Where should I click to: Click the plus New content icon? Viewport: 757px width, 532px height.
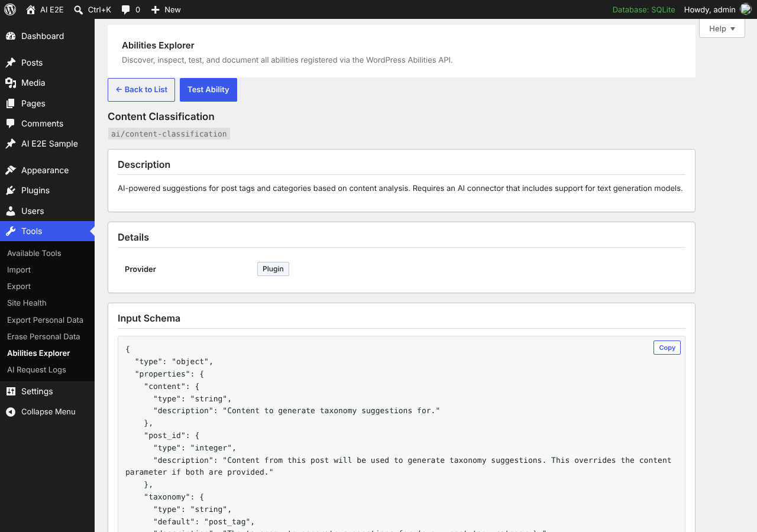coord(155,10)
